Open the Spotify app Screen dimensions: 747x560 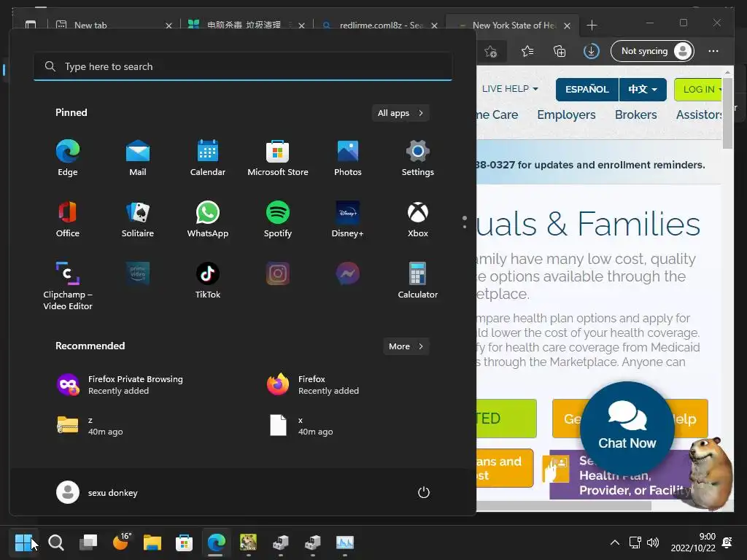pos(278,219)
